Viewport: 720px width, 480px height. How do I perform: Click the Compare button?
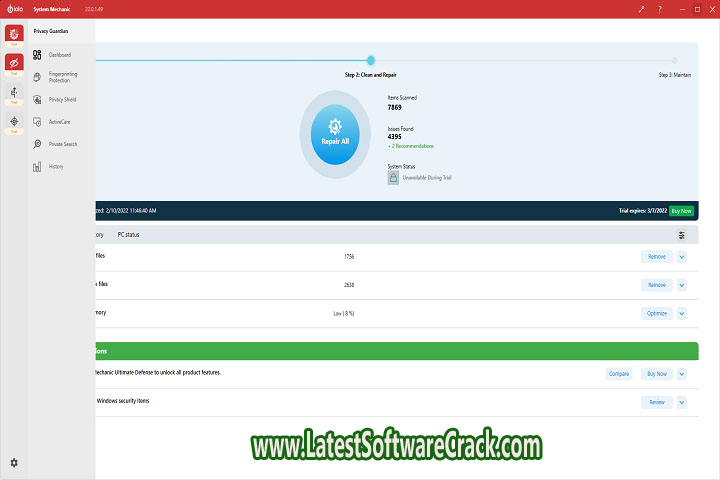click(619, 374)
